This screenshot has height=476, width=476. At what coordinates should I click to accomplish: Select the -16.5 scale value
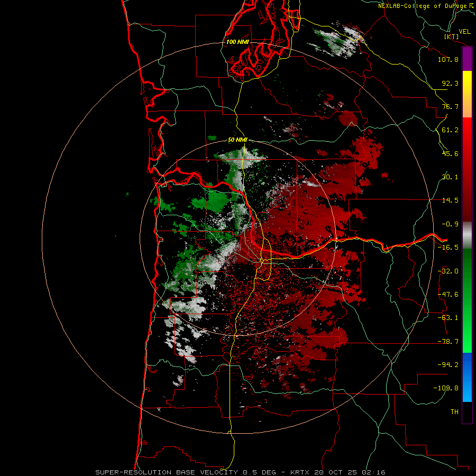448,248
